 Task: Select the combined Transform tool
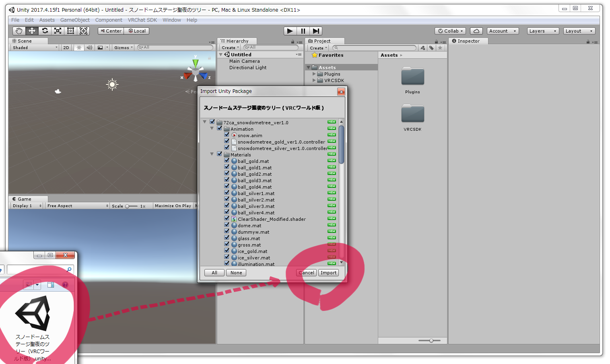point(84,31)
